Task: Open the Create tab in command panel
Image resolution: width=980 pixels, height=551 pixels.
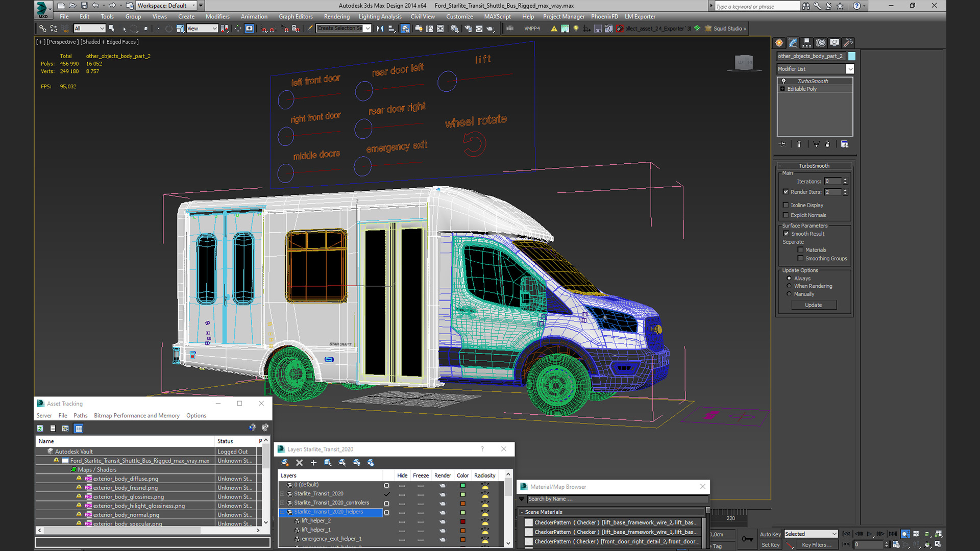Action: (x=779, y=43)
